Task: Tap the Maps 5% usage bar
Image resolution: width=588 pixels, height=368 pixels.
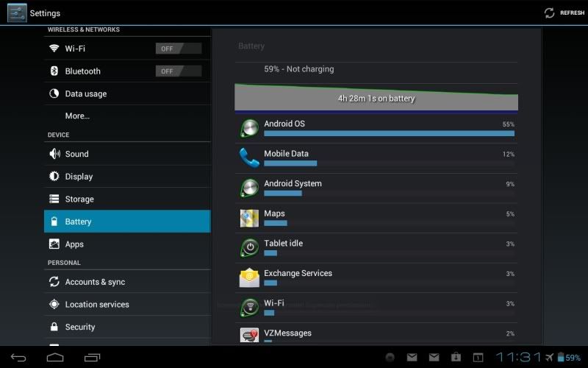Action: pos(276,223)
